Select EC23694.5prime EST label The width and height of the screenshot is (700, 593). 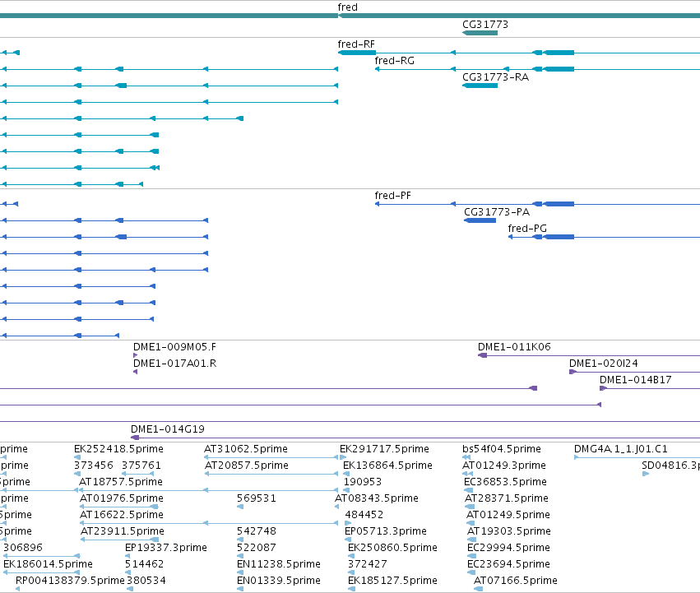[x=508, y=564]
